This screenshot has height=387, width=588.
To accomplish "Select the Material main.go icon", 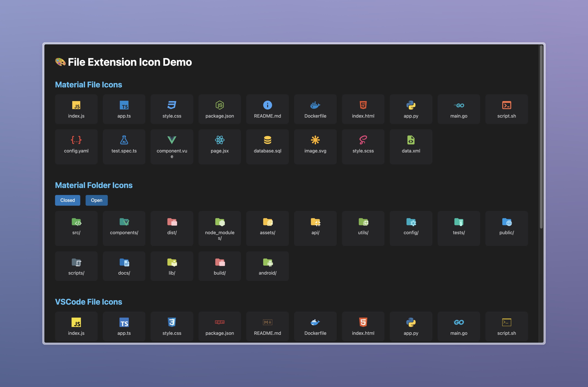I will pos(459,105).
